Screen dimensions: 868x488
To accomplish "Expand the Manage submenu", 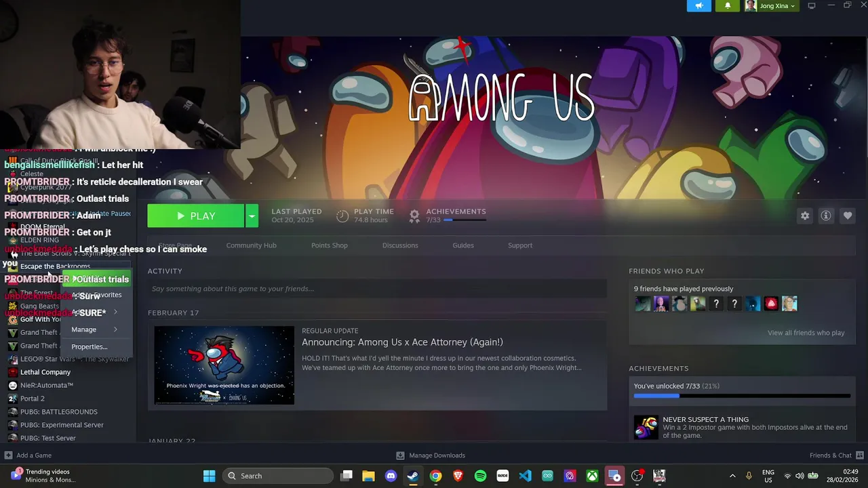I will 94,329.
